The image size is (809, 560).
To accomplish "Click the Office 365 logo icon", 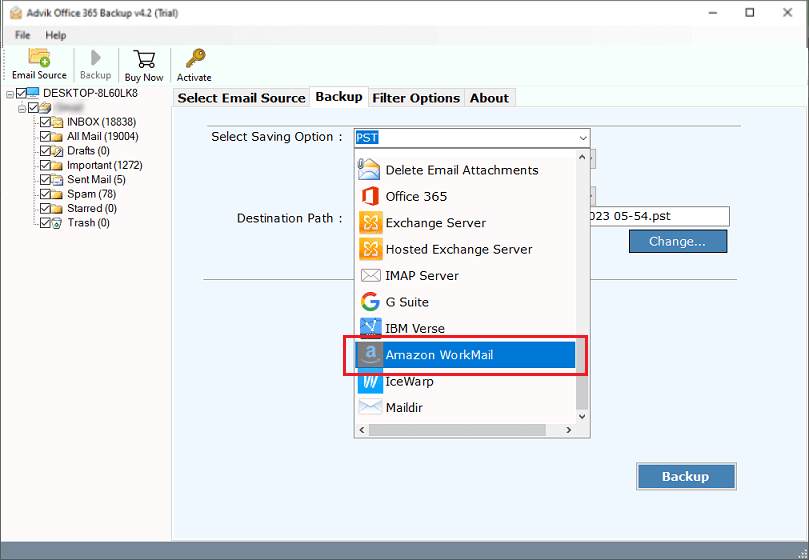I will [369, 196].
